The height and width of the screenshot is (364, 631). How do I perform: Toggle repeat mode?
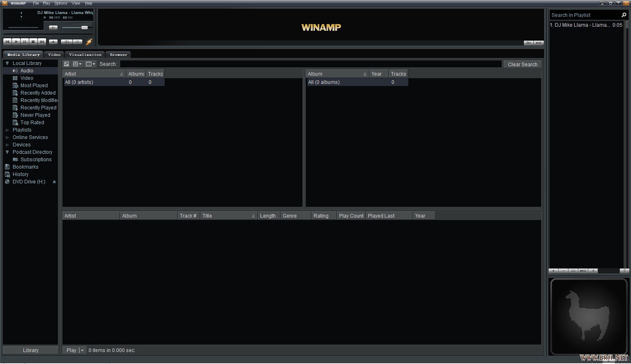pyautogui.click(x=77, y=42)
